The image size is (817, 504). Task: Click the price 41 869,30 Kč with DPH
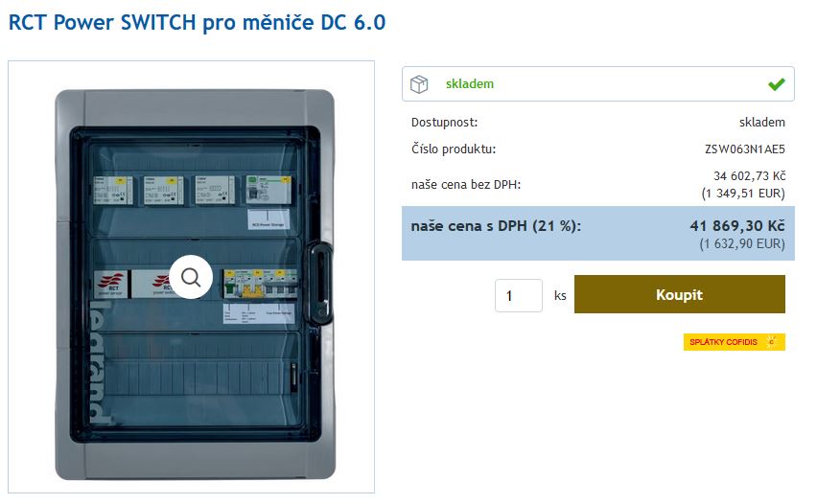click(x=737, y=225)
